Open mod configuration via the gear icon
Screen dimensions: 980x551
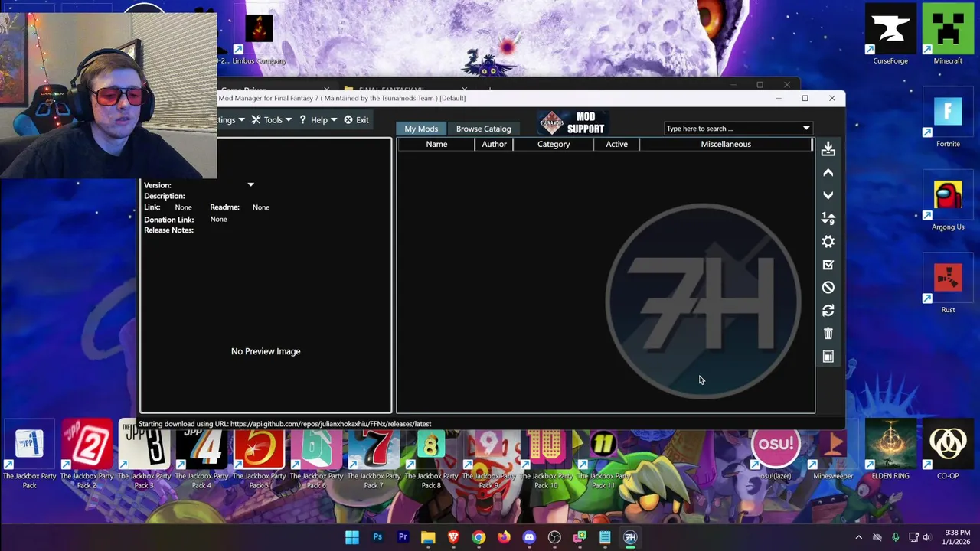828,242
